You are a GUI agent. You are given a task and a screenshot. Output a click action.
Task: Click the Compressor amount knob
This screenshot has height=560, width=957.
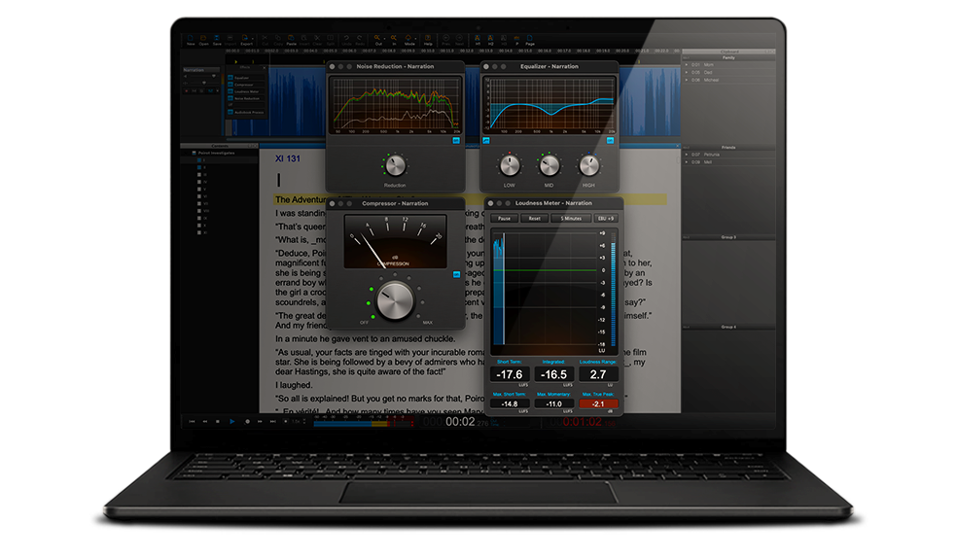pos(395,300)
